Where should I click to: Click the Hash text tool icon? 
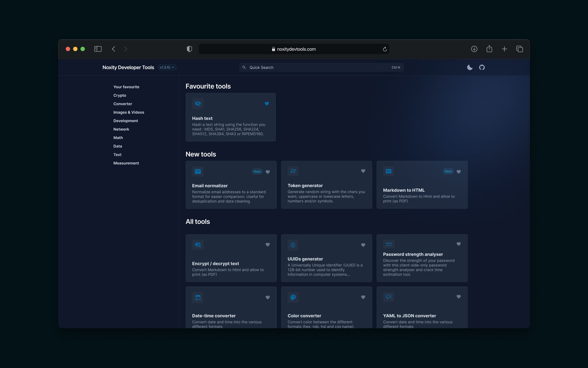click(x=198, y=104)
